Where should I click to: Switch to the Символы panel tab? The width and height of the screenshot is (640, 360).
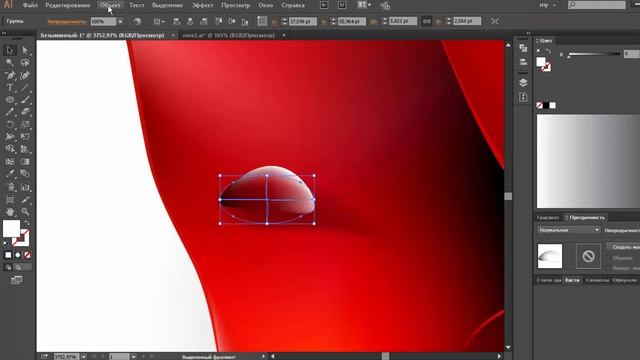pyautogui.click(x=597, y=280)
